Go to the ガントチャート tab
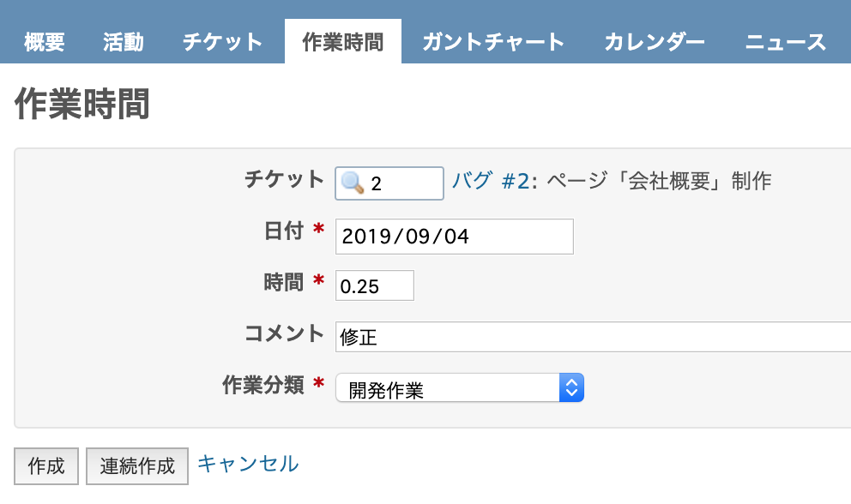The height and width of the screenshot is (504, 851). pos(493,42)
